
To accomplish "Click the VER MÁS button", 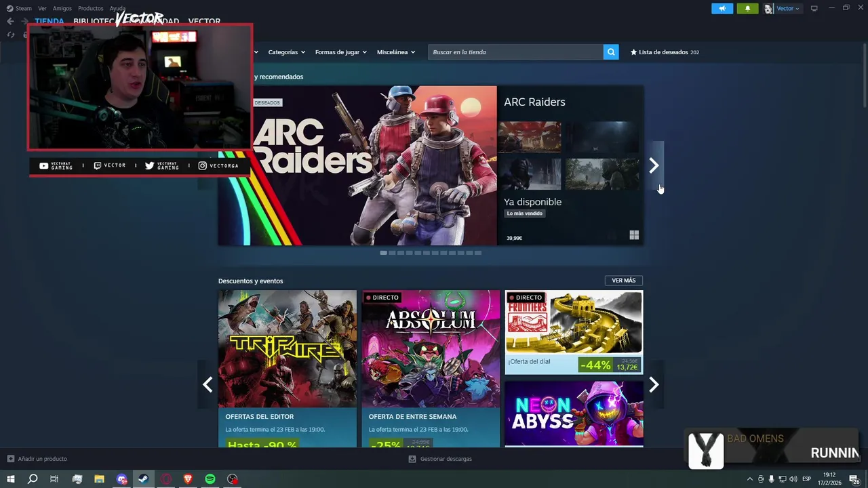I will 623,281.
